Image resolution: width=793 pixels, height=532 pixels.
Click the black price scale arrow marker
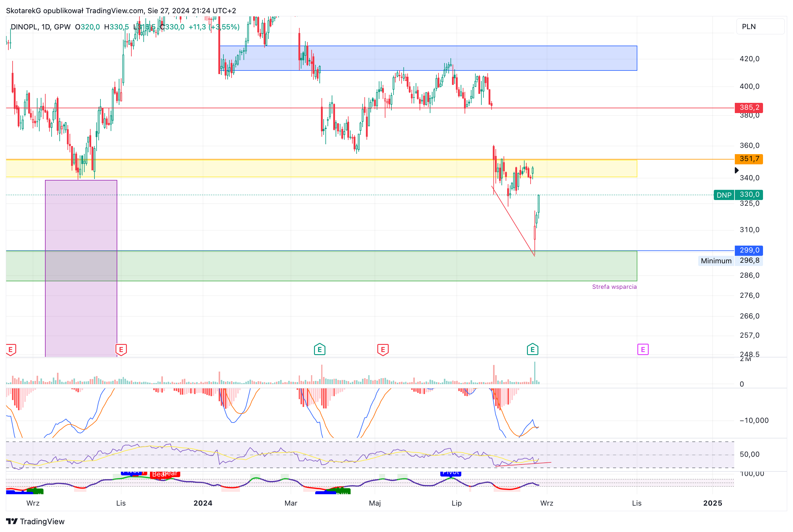(x=736, y=170)
